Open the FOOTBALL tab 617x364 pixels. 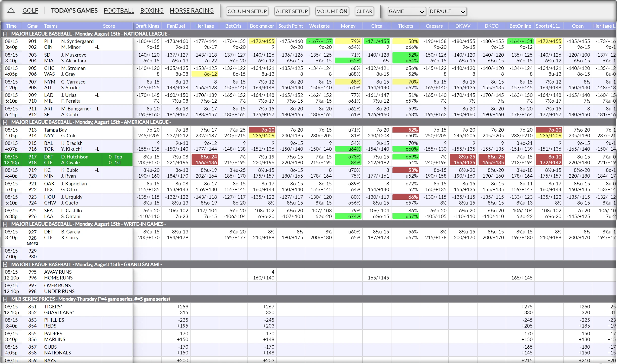click(x=119, y=11)
